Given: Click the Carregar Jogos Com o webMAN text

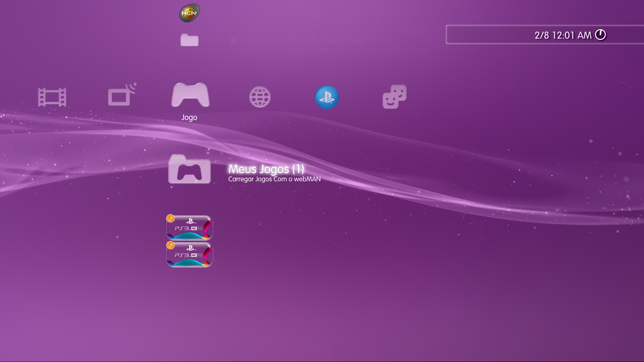Looking at the screenshot, I should [274, 179].
